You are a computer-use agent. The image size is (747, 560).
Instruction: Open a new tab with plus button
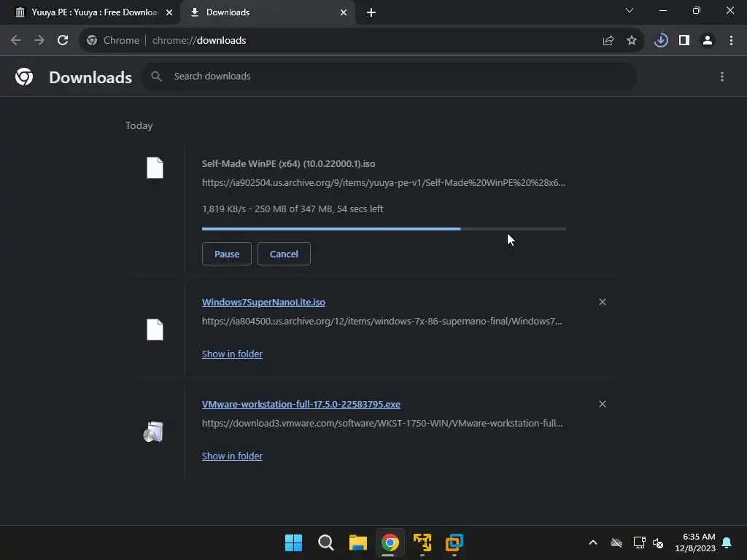click(371, 12)
